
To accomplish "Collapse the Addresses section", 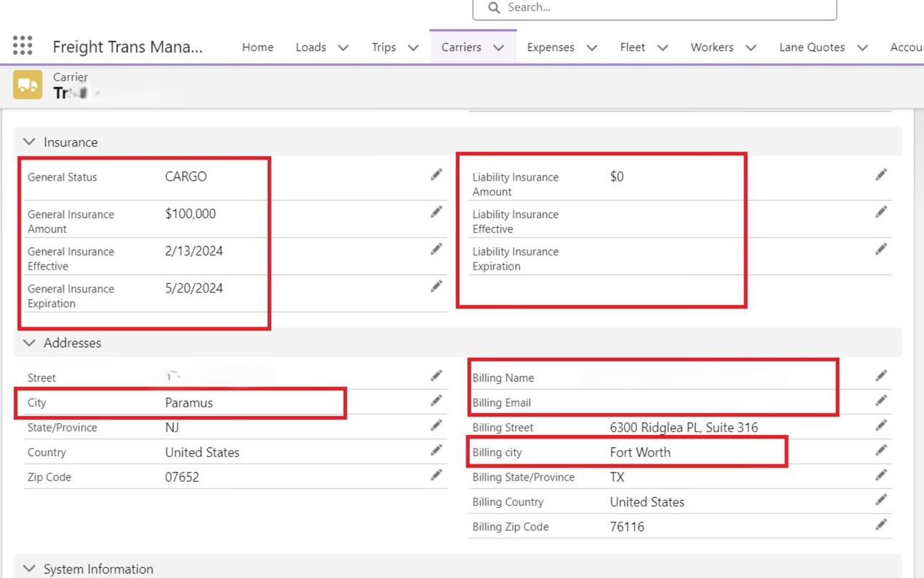I will (x=30, y=343).
